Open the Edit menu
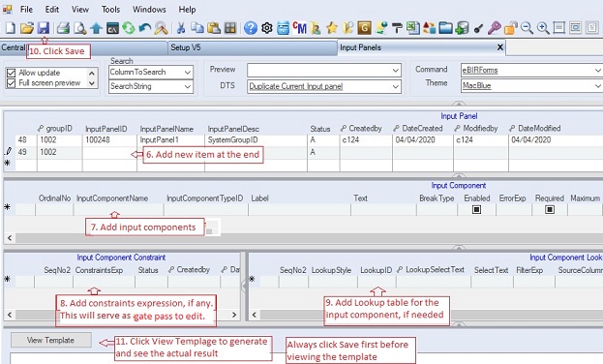The height and width of the screenshot is (364, 603). point(52,10)
